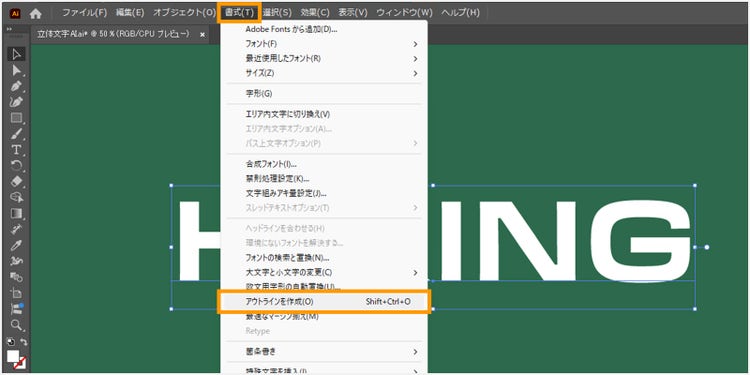This screenshot has height=375, width=750.
Task: Click the swap fill and stroke arrow
Action: [x=24, y=342]
